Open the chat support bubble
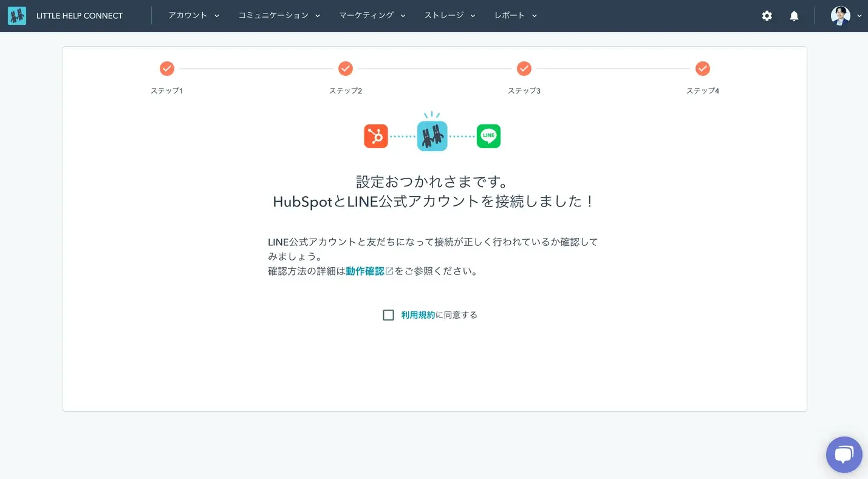868x479 pixels. point(844,455)
